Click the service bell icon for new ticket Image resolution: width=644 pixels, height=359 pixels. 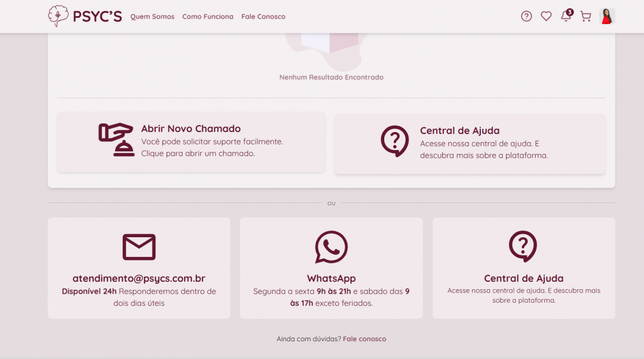click(116, 140)
